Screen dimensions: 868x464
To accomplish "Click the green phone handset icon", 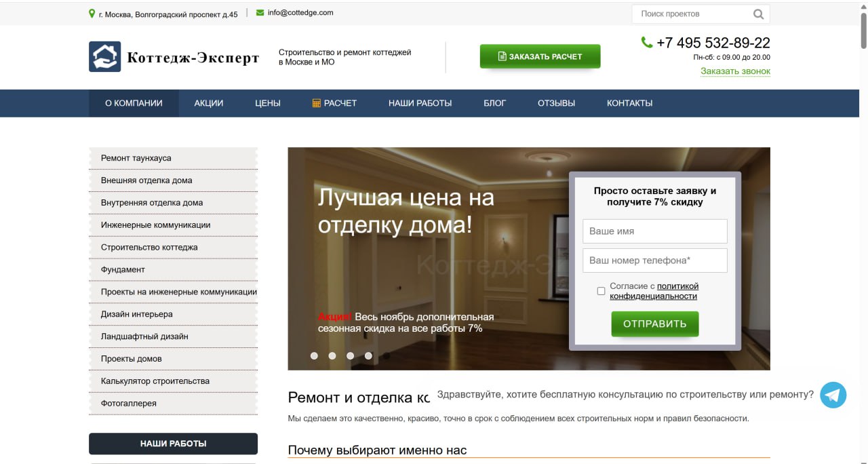I will tap(647, 43).
